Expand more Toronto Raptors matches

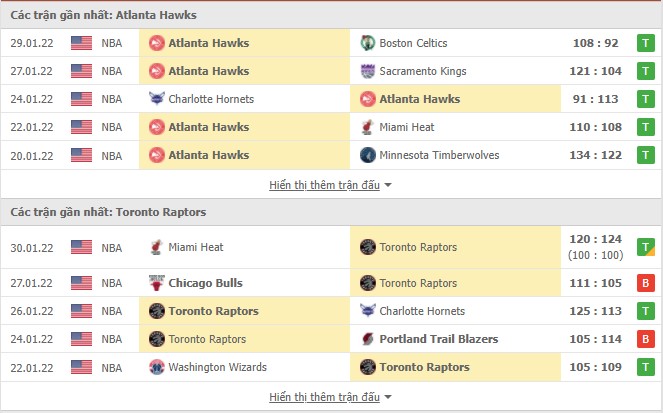[x=330, y=397]
